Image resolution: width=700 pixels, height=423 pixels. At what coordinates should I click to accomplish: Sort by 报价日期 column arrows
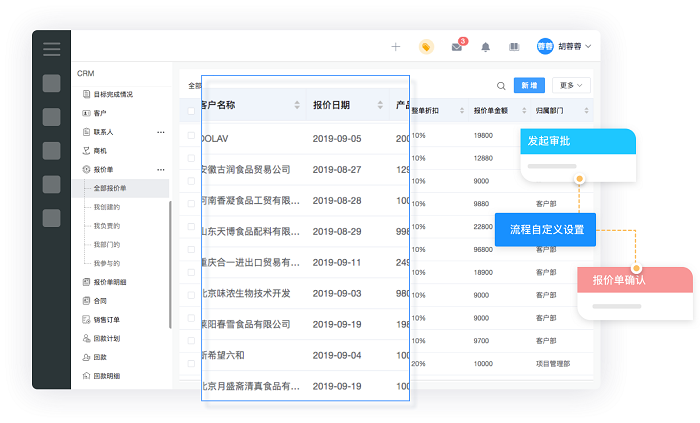(x=380, y=105)
